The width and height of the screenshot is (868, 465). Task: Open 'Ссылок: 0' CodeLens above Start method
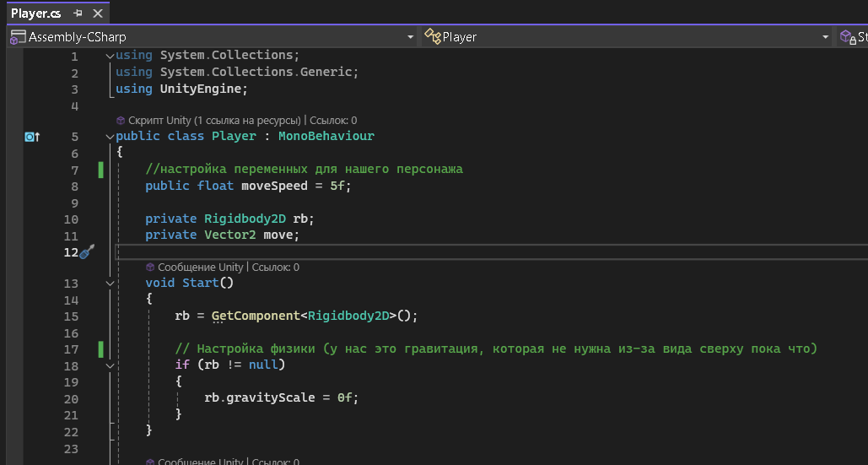pos(276,268)
